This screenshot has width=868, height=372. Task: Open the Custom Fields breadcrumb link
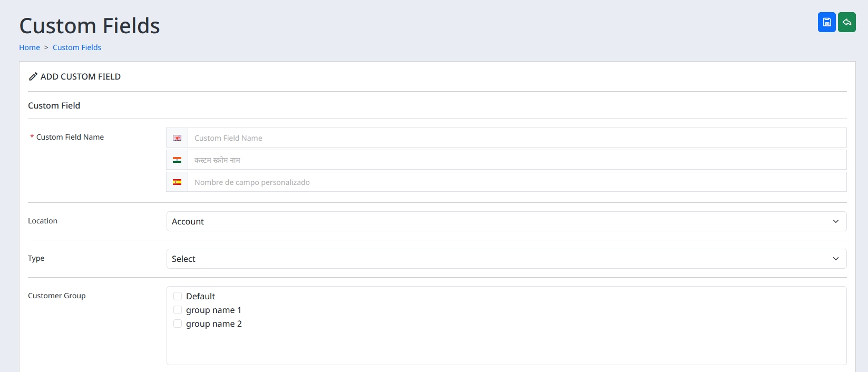(77, 47)
